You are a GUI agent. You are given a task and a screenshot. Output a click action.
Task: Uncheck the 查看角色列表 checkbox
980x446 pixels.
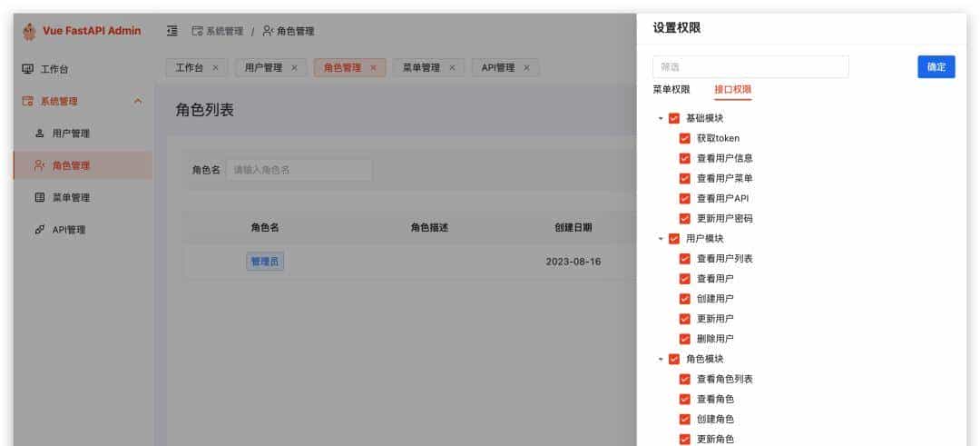[x=685, y=379]
